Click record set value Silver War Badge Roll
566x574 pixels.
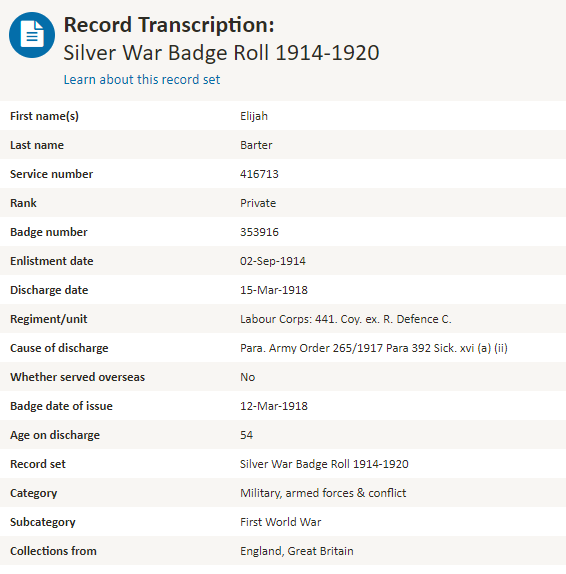point(324,464)
